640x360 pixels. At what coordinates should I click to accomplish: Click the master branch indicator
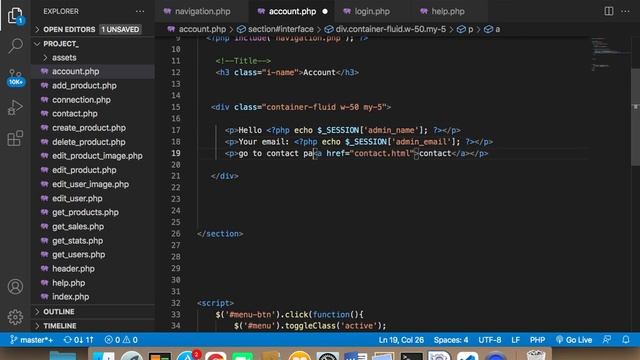tap(31, 340)
